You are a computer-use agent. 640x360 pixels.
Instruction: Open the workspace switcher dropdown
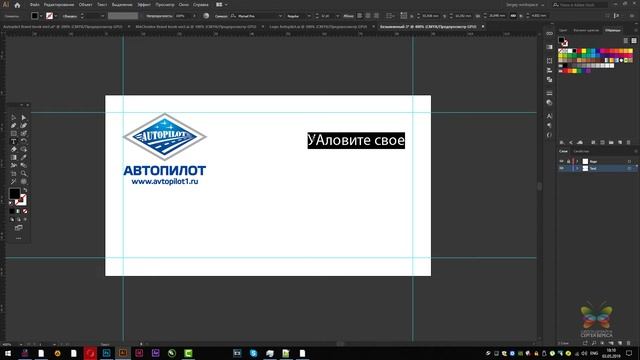(x=525, y=5)
